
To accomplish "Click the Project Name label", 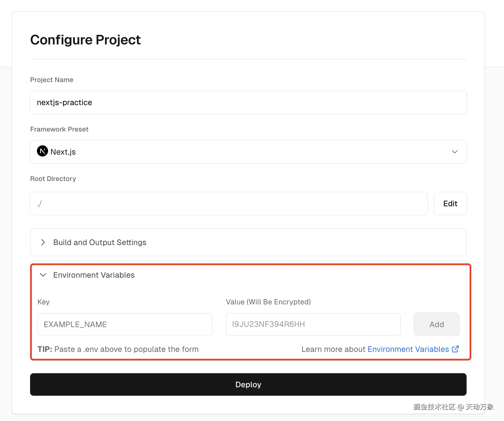I will [x=52, y=80].
